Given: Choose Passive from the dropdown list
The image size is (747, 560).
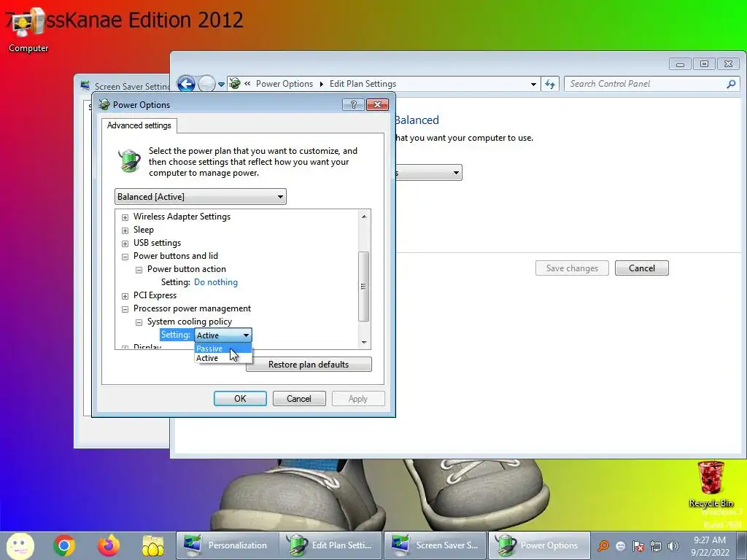Looking at the screenshot, I should pos(223,349).
